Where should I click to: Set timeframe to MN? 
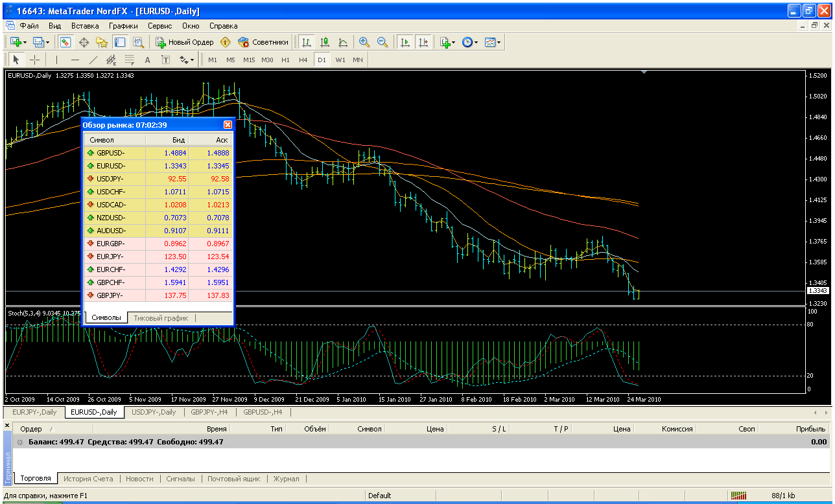[x=358, y=60]
